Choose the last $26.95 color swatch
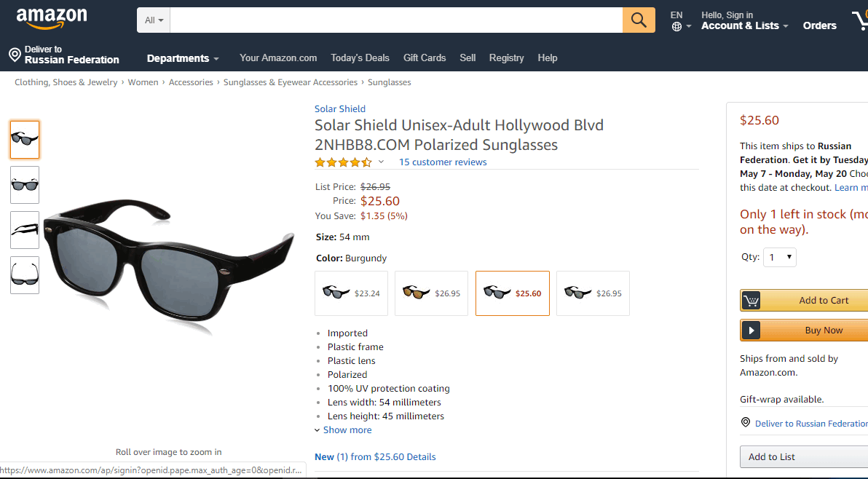This screenshot has width=868, height=479. pyautogui.click(x=593, y=293)
